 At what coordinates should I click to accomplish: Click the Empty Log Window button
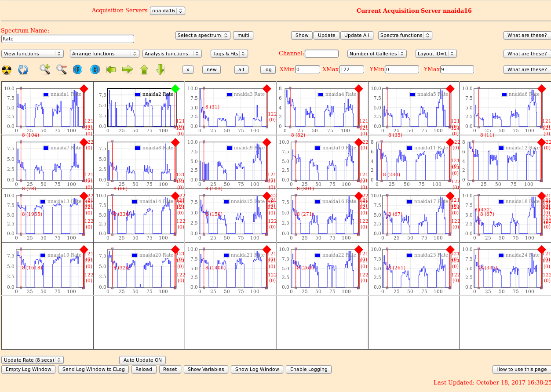click(29, 369)
